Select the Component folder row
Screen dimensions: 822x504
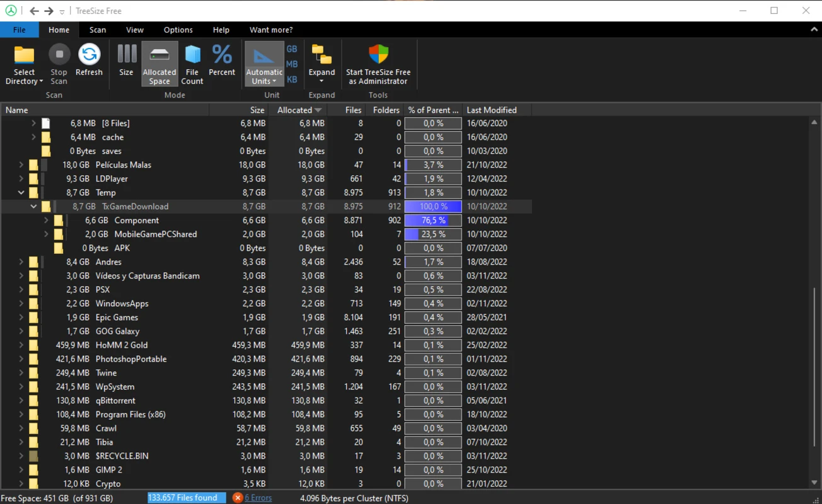pyautogui.click(x=137, y=220)
